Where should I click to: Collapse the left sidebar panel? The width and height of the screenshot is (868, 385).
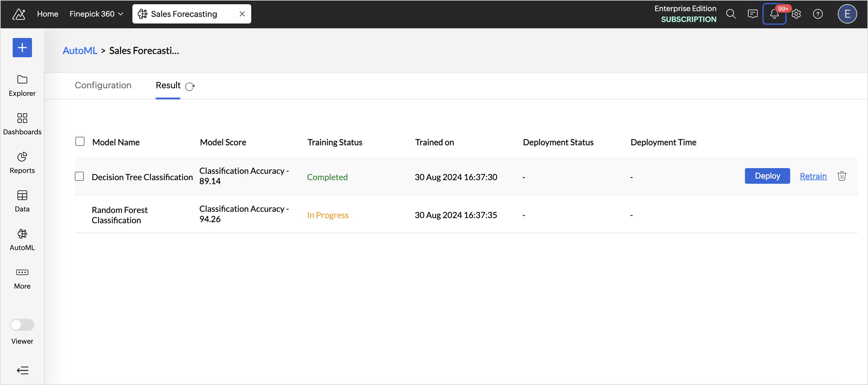23,370
